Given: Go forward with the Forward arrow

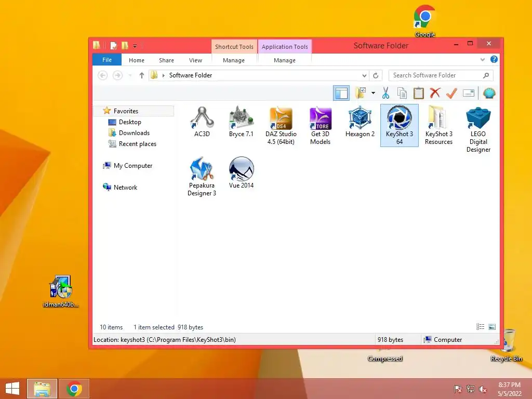Looking at the screenshot, I should (x=117, y=75).
